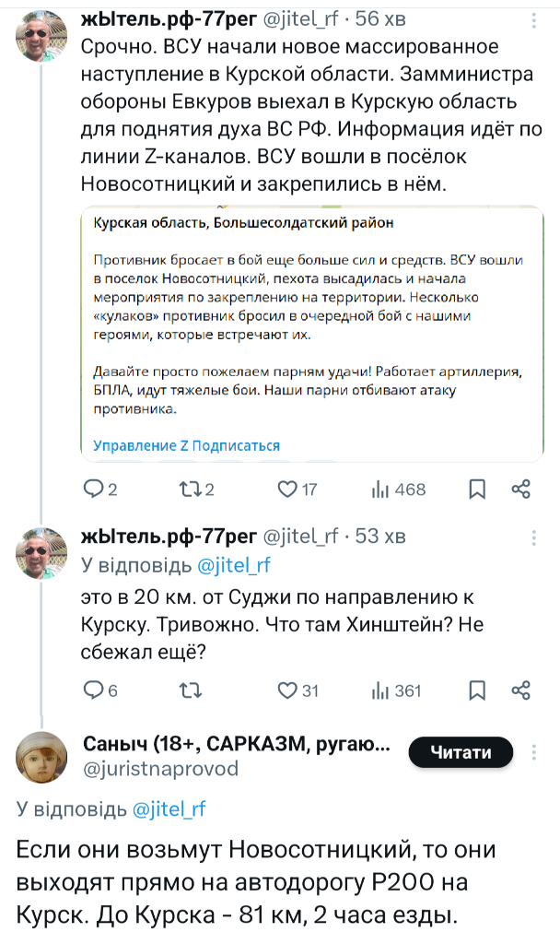Viewport: 560px width, 944px height.
Task: Reply to the first tweet
Action: click(93, 489)
